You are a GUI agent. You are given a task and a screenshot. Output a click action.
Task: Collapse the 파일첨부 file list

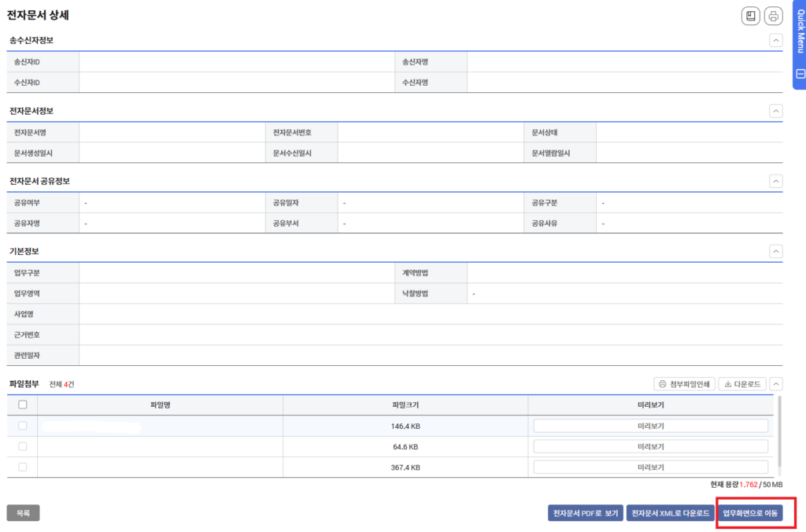click(x=776, y=384)
